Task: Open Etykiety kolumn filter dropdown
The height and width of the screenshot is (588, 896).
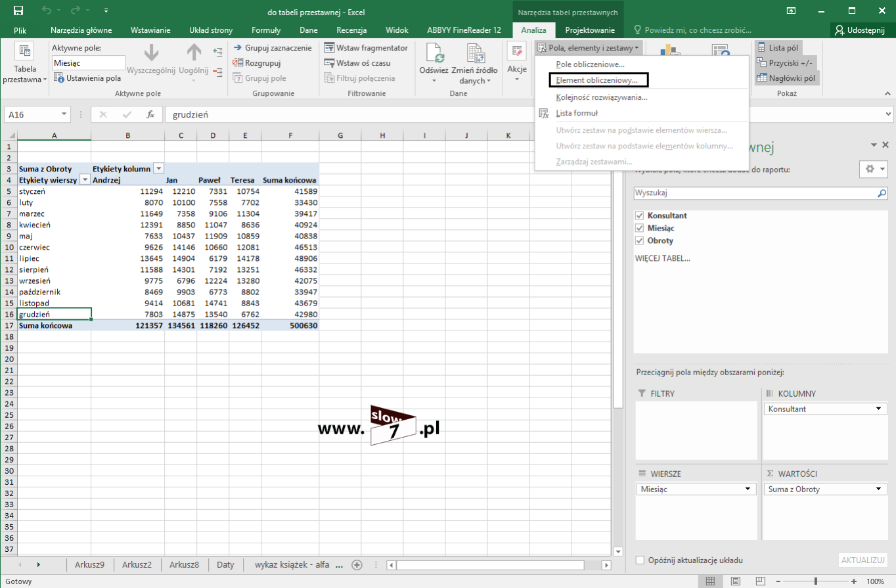Action: click(x=158, y=169)
